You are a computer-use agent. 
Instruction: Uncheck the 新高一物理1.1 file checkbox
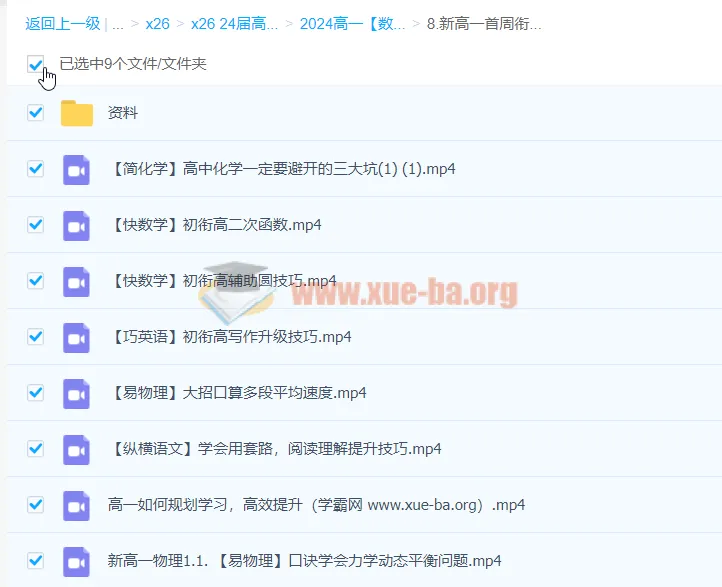[x=36, y=560]
